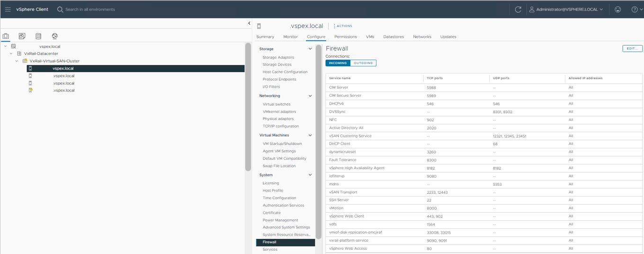Open TCP/IP configuration settings
Screen dimensions: 644x254
pos(281,126)
